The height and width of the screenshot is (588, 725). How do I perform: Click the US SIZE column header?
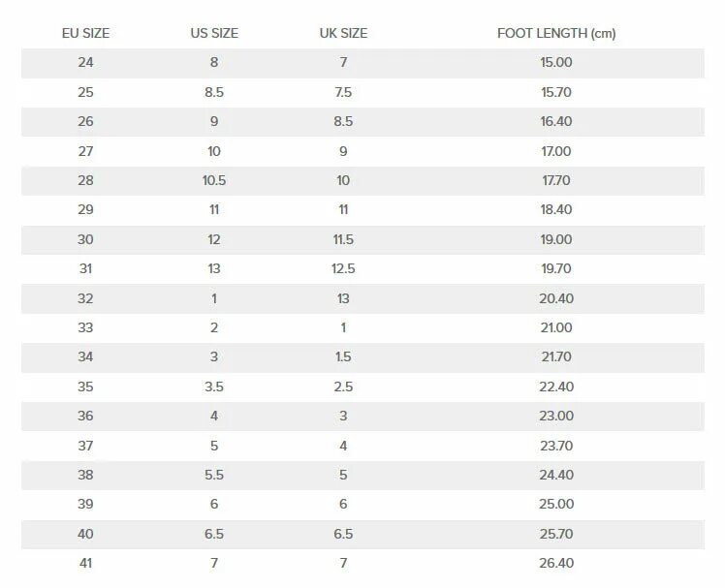pos(214,33)
